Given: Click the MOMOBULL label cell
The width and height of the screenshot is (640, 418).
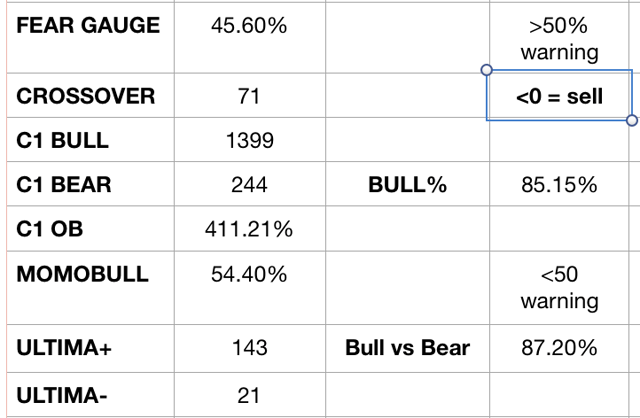Looking at the screenshot, I should pos(91,288).
